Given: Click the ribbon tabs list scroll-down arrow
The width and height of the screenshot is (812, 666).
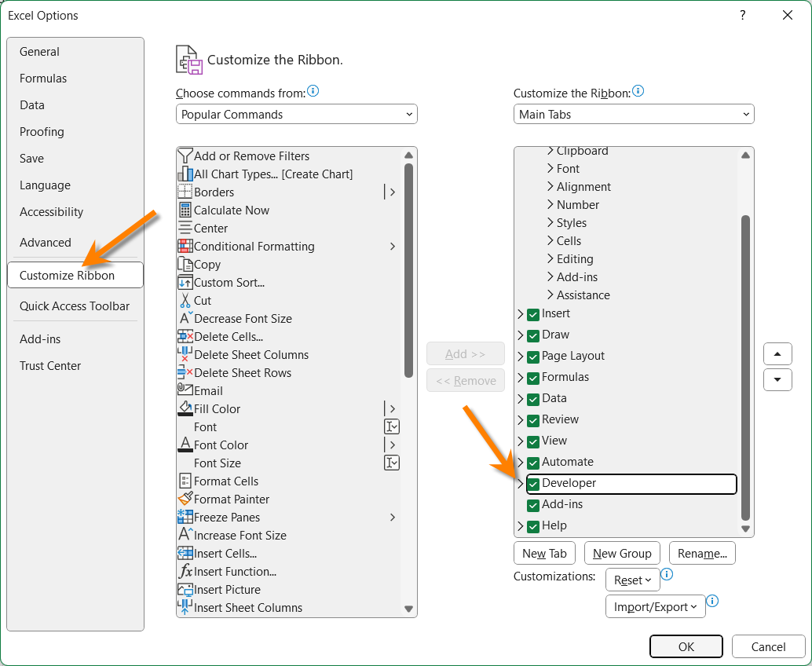Looking at the screenshot, I should pyautogui.click(x=746, y=529).
